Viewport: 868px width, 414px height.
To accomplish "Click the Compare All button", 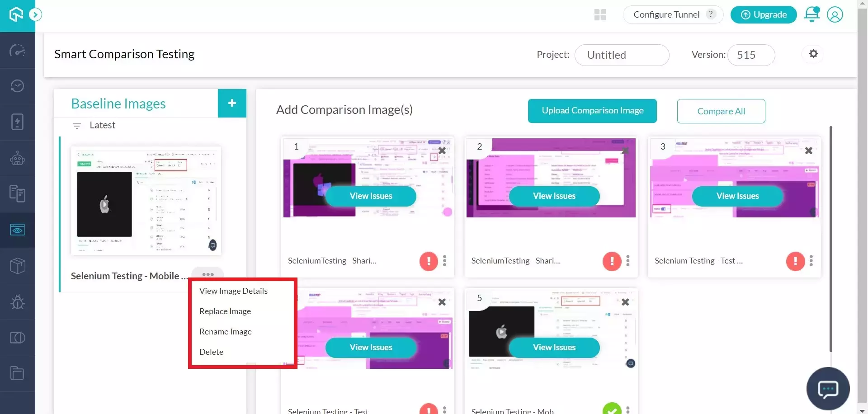I will click(721, 111).
